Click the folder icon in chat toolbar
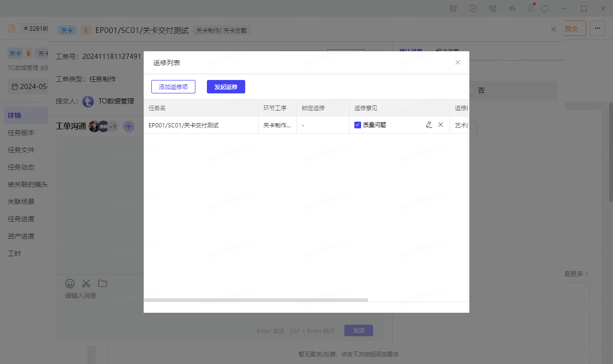 (x=102, y=283)
